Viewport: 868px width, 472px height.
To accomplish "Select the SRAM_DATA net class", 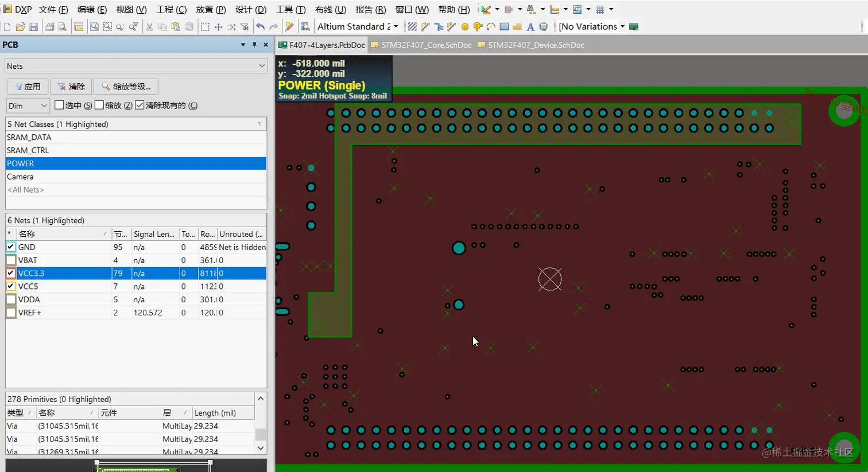I will click(x=29, y=137).
